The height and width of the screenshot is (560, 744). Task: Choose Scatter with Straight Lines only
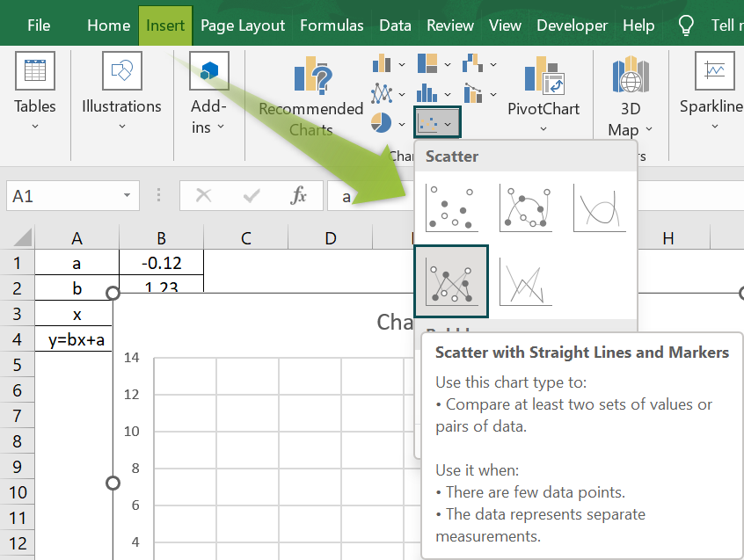[525, 281]
